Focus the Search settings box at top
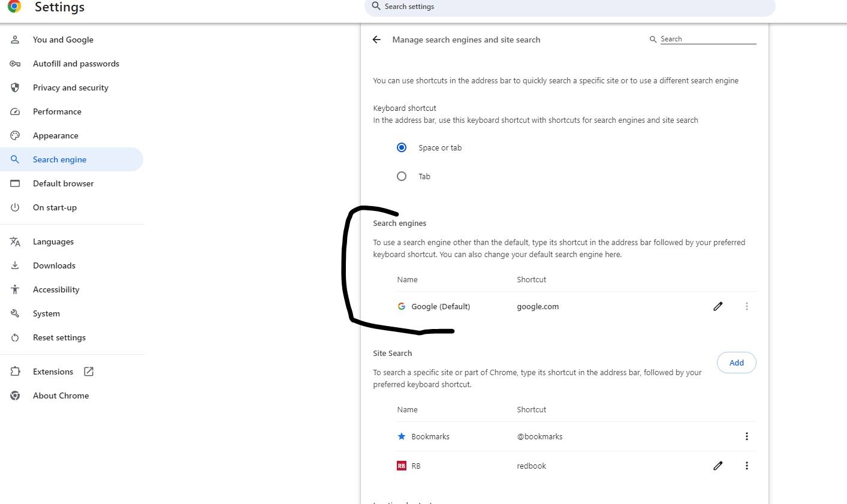 pyautogui.click(x=569, y=7)
